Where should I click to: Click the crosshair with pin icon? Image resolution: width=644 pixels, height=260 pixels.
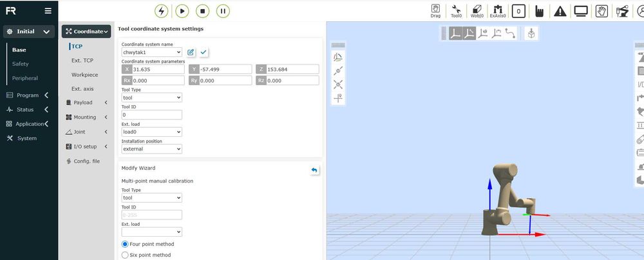(x=338, y=98)
